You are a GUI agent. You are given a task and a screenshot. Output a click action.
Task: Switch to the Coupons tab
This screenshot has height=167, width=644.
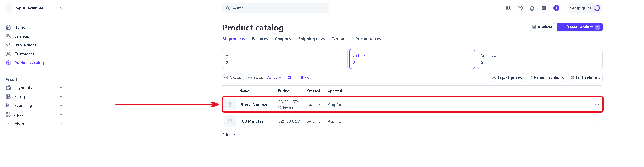(283, 39)
